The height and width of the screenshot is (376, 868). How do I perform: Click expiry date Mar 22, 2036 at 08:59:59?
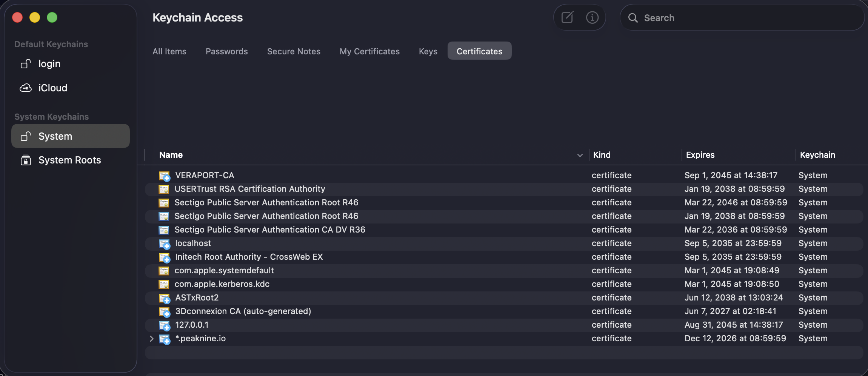click(736, 230)
